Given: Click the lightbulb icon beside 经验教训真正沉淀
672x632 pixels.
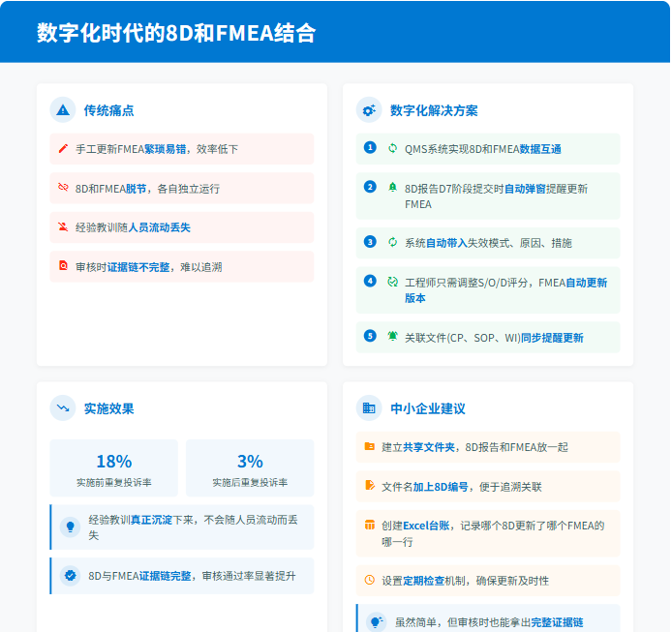Looking at the screenshot, I should (70, 527).
